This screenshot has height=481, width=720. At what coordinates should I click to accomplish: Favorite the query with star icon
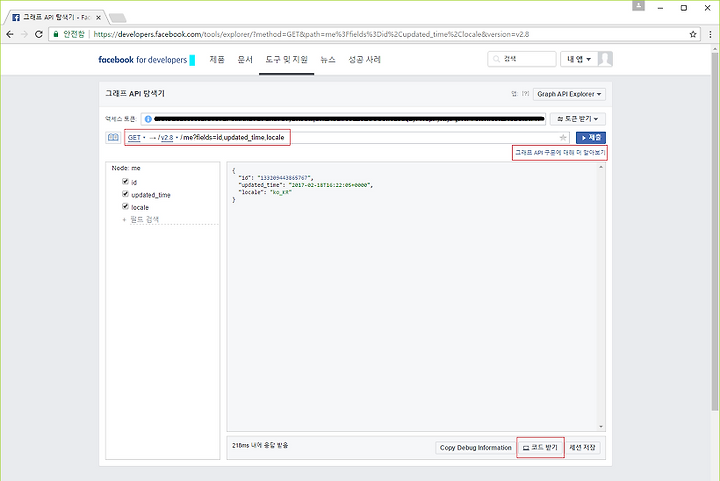tap(562, 137)
